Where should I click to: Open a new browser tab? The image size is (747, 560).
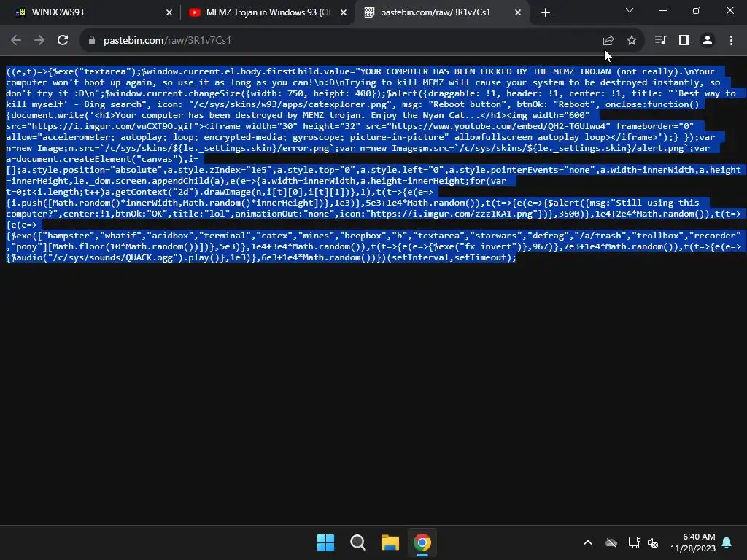point(546,13)
